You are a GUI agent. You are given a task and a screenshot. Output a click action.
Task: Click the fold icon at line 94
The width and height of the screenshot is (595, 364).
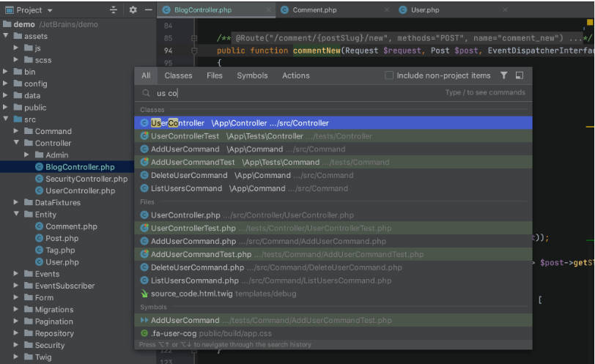pos(194,51)
